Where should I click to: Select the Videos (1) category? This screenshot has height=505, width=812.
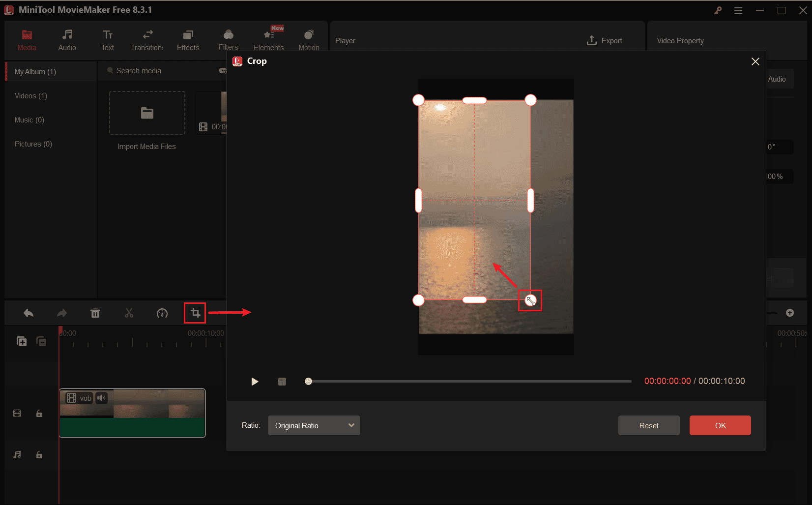31,96
